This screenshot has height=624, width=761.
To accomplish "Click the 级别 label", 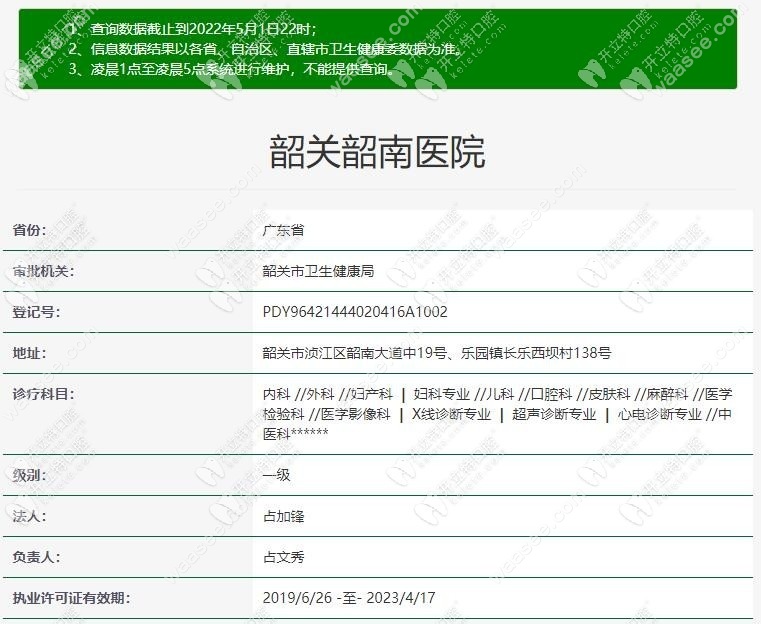I will coord(30,475).
